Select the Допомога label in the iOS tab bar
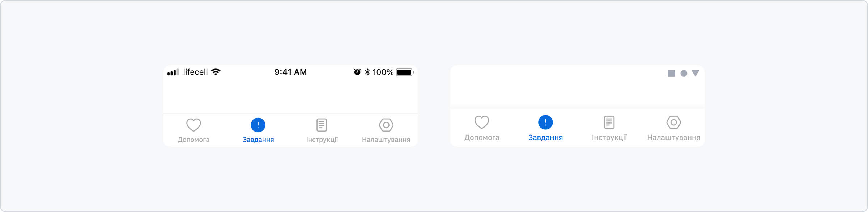 tap(193, 140)
